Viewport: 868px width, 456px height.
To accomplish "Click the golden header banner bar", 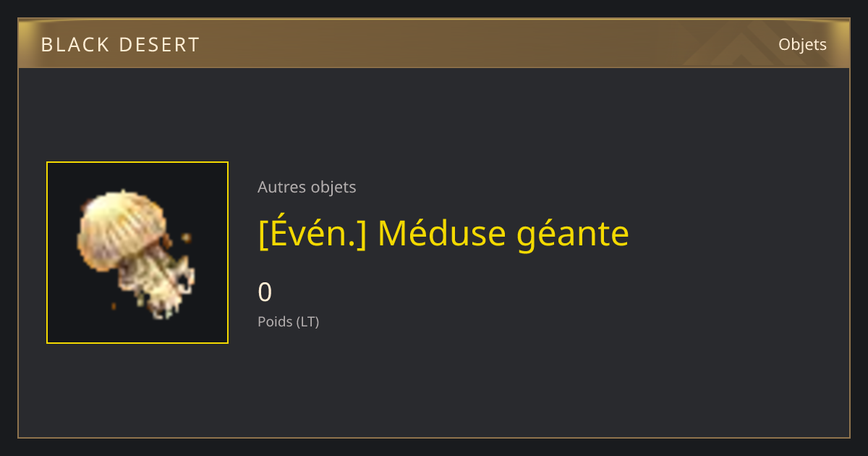I will pos(434,43).
